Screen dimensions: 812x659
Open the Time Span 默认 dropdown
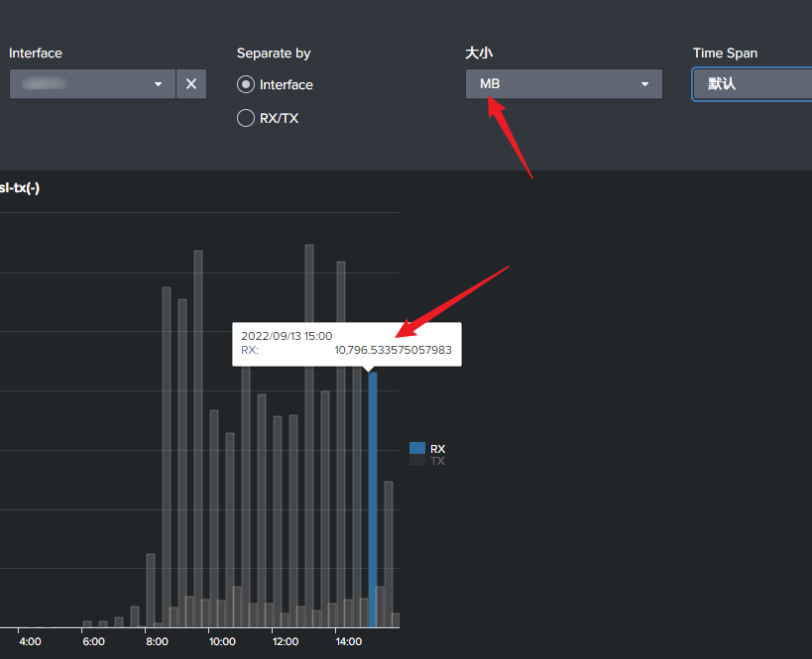753,84
